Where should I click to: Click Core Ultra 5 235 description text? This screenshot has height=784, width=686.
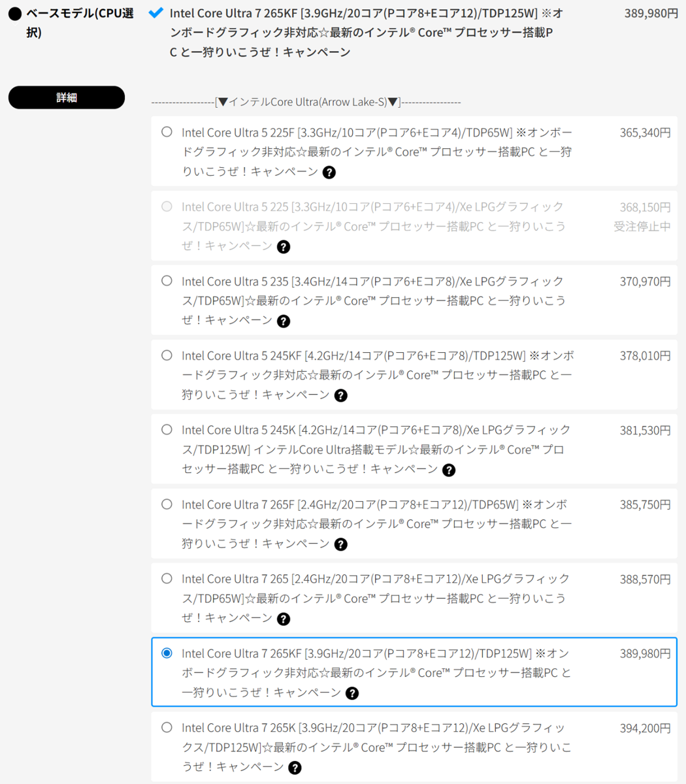(x=374, y=301)
